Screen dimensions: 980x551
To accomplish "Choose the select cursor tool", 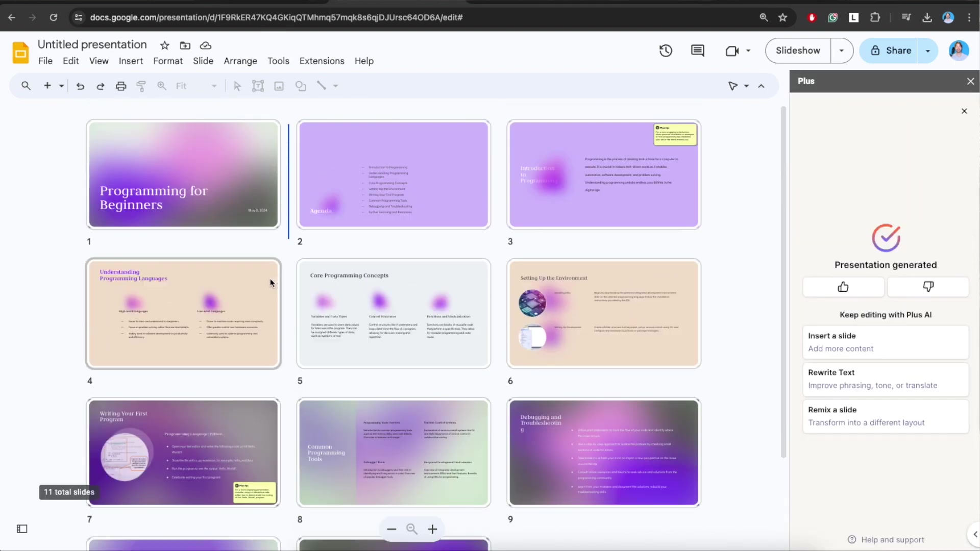I will coord(237,86).
